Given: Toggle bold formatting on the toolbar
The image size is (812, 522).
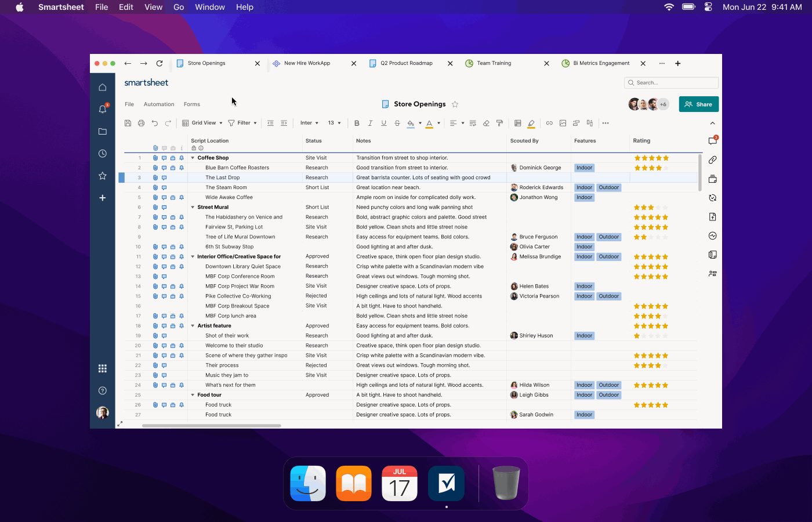Looking at the screenshot, I should point(357,123).
